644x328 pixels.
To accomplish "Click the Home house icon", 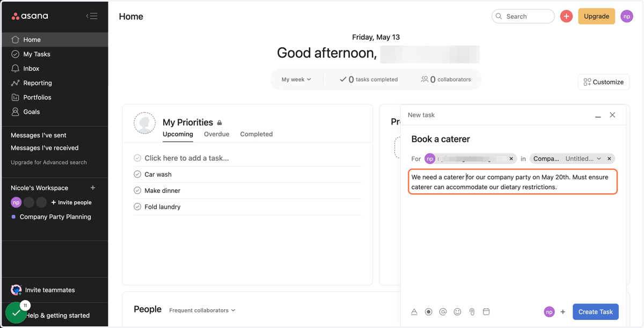I will [15, 39].
